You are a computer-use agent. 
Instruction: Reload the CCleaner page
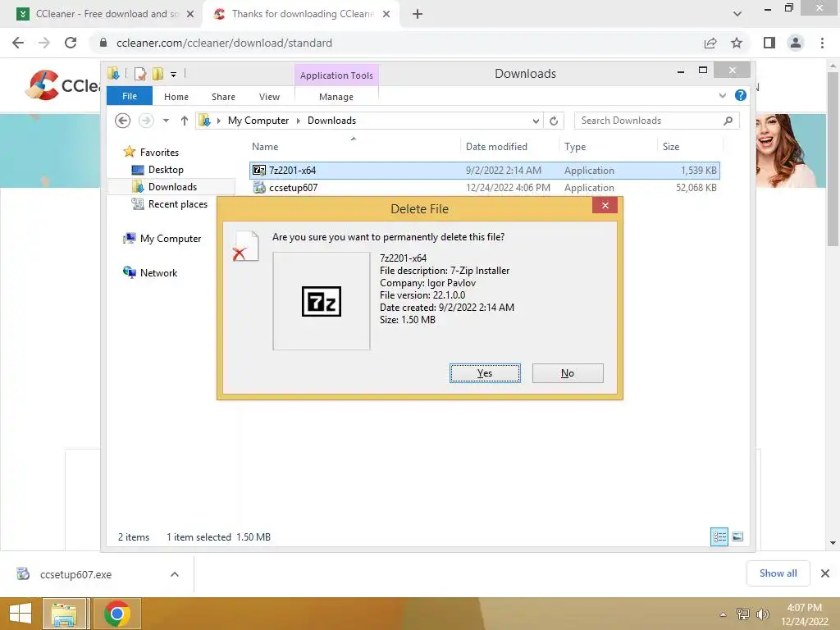71,43
